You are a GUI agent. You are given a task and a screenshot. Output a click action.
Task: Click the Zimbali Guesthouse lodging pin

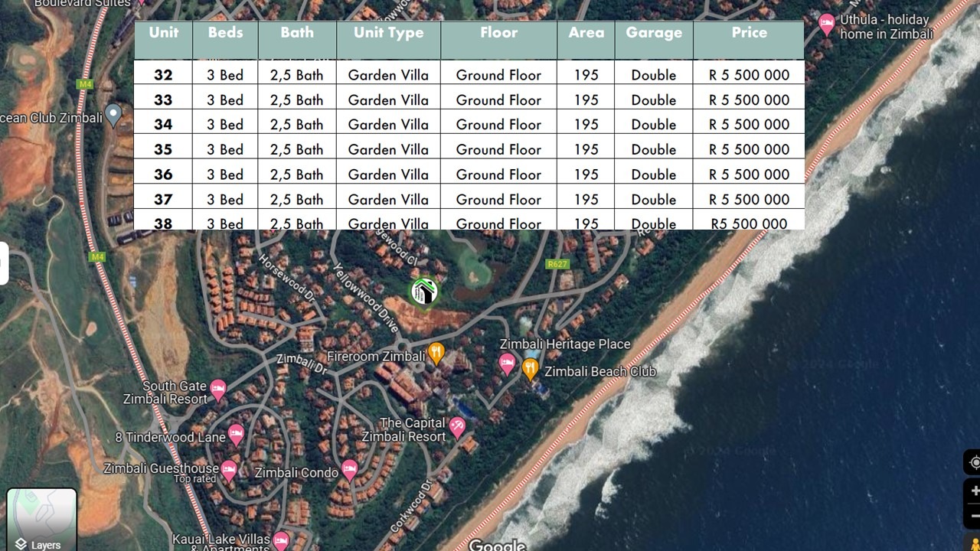point(229,468)
